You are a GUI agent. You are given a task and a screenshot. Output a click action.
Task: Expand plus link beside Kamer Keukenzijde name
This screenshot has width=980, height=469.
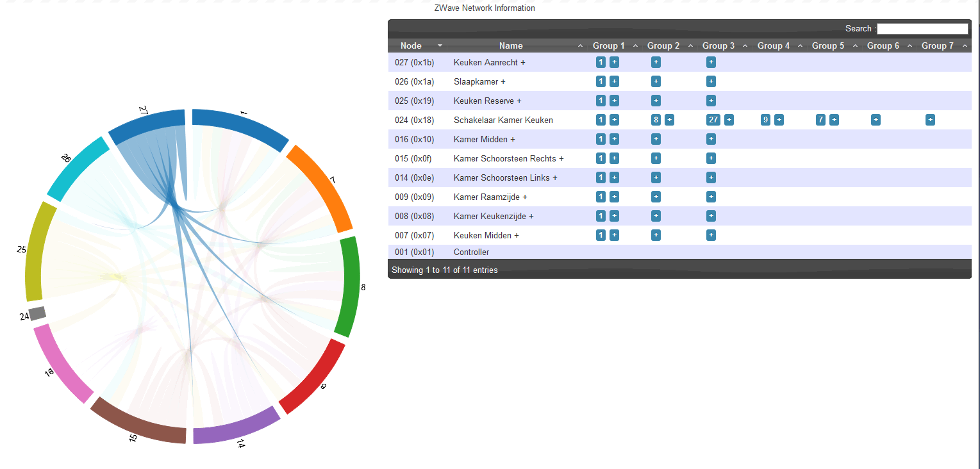pyautogui.click(x=531, y=216)
